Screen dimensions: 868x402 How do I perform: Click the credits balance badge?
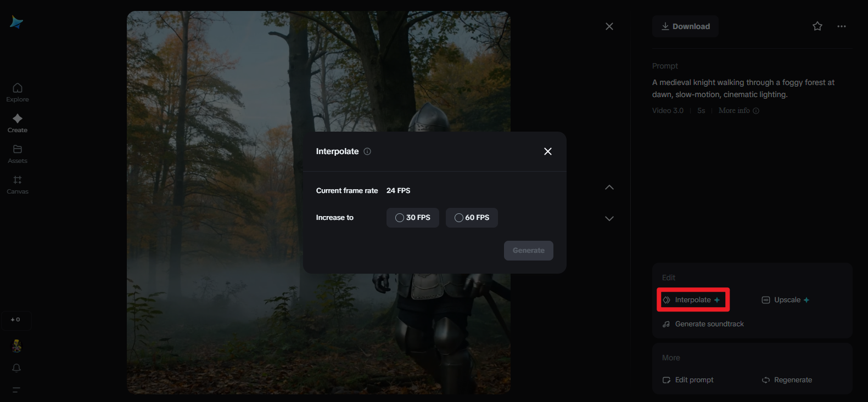[x=16, y=320]
